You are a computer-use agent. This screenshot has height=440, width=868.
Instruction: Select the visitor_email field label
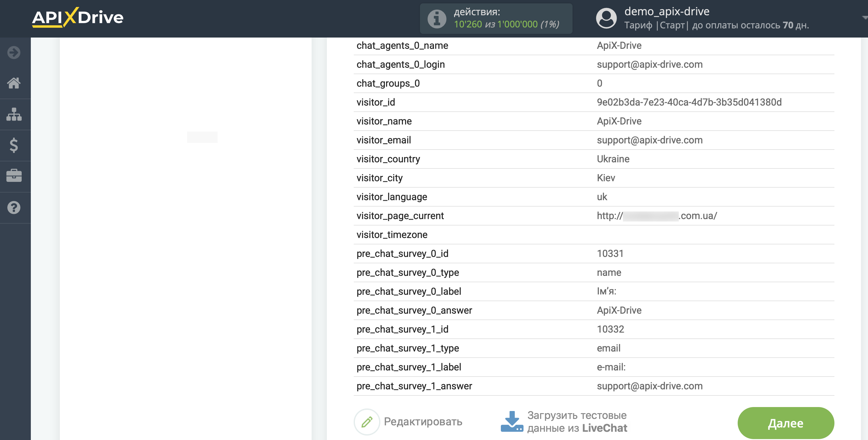click(384, 140)
